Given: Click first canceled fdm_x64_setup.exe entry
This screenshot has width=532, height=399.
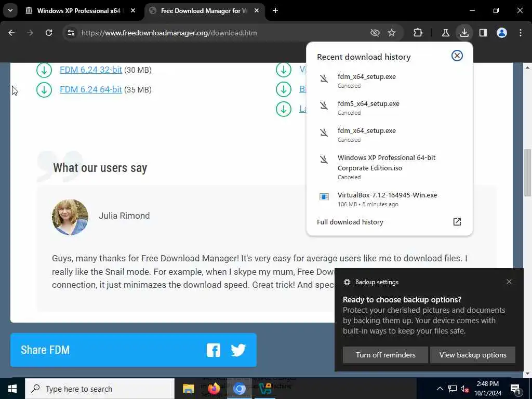Looking at the screenshot, I should click(389, 81).
